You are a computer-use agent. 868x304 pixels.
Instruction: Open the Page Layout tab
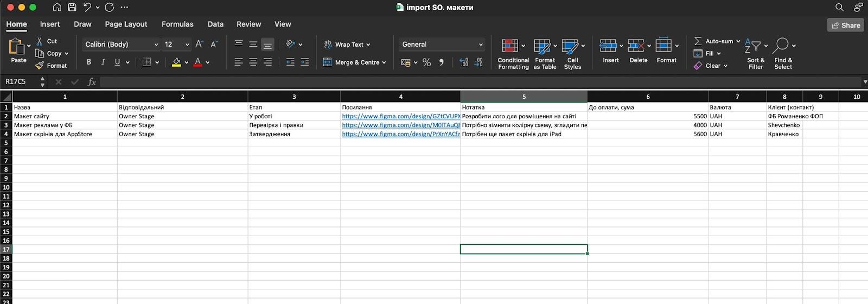pyautogui.click(x=126, y=24)
